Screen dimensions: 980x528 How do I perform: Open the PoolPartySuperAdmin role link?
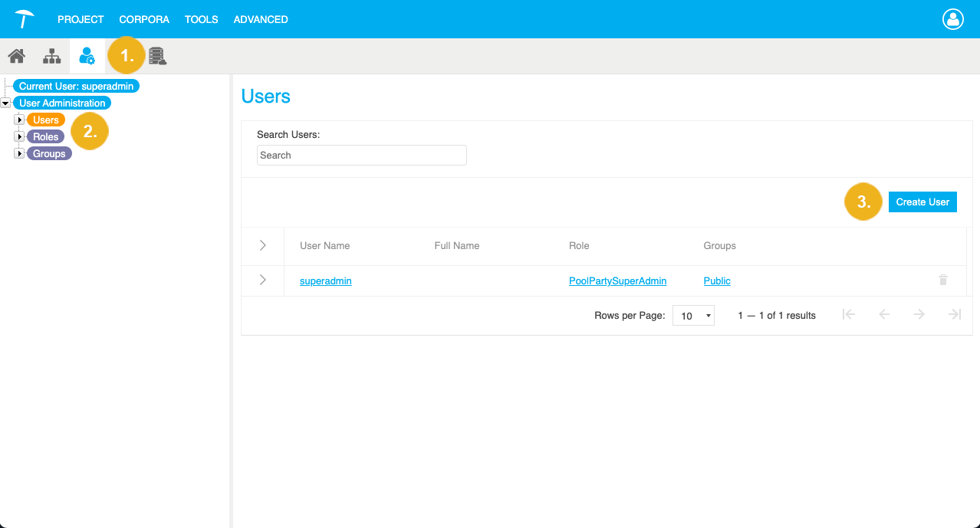[617, 280]
